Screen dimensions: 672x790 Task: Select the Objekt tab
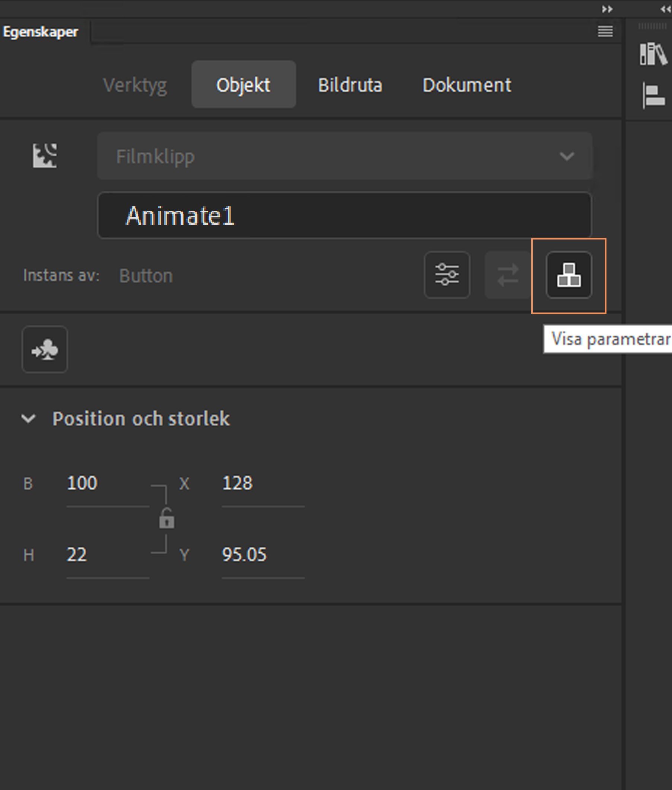point(243,85)
